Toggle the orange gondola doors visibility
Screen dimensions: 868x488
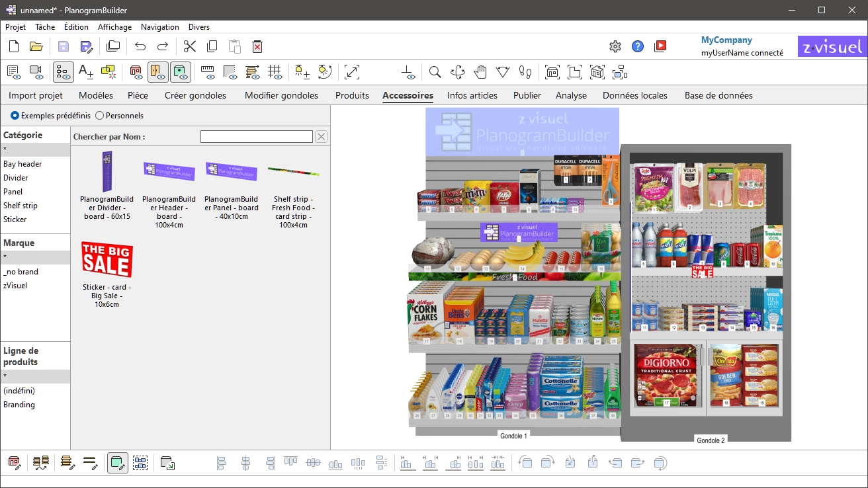[158, 71]
